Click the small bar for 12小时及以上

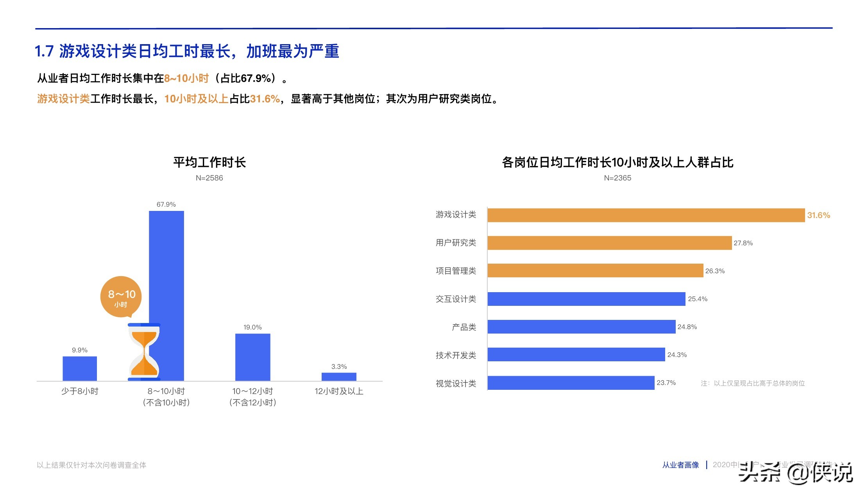[x=339, y=377]
